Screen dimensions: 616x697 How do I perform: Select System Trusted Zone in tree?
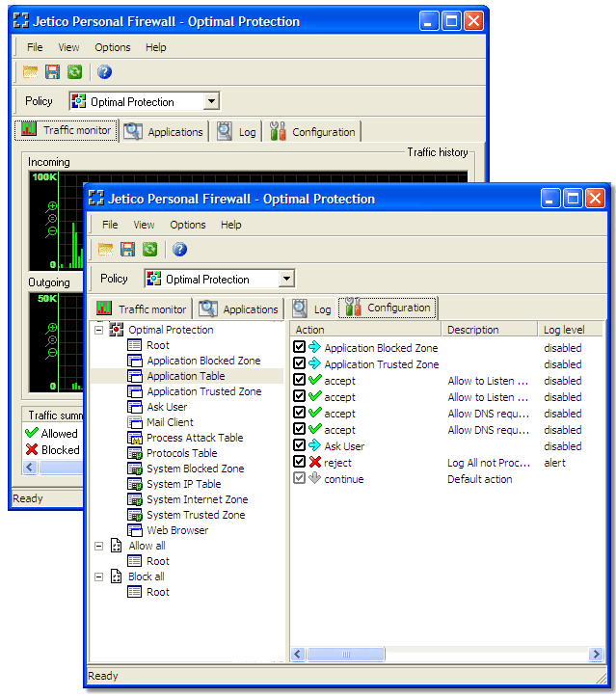point(196,515)
